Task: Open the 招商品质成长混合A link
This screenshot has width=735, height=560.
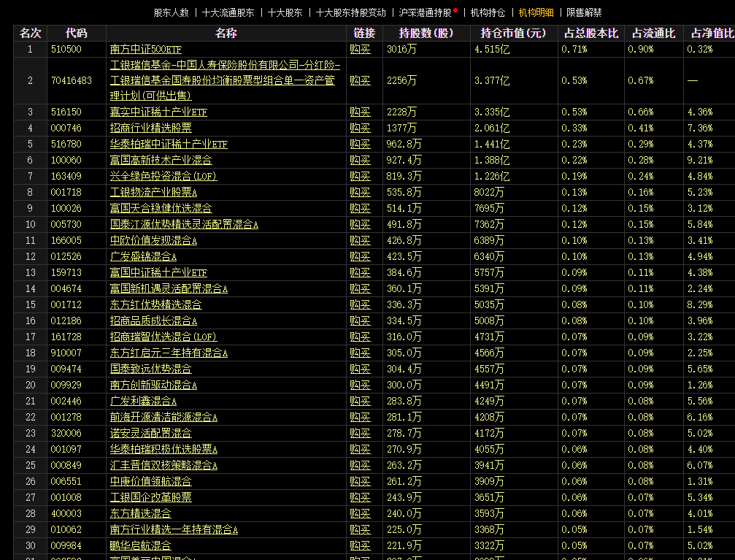Action: pos(154,321)
